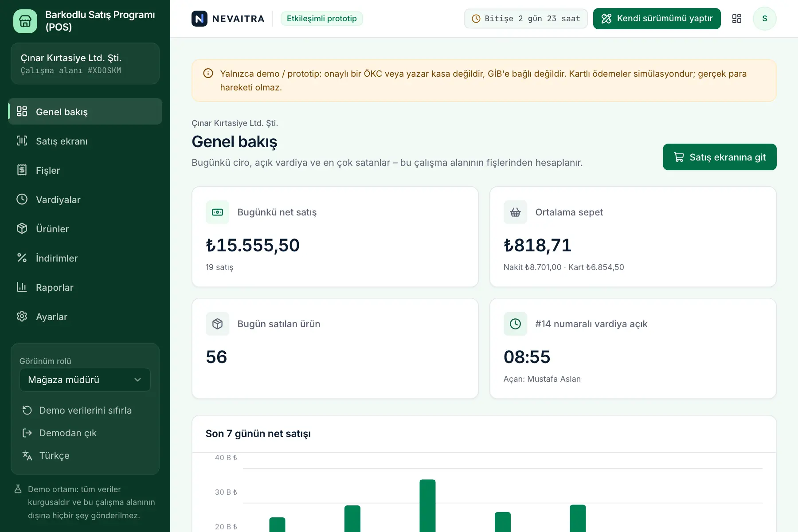Image resolution: width=798 pixels, height=532 pixels.
Task: Click the tallest bar in the sales chart
Action: [x=427, y=505]
